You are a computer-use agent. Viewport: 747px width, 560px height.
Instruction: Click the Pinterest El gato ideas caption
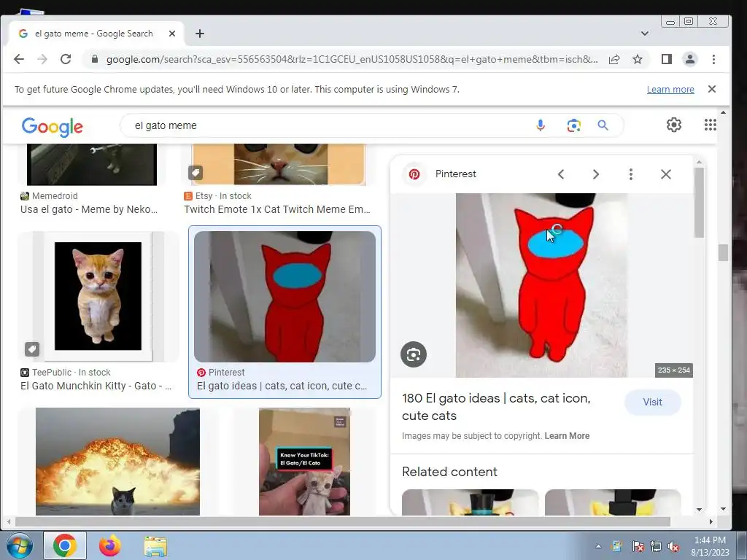click(282, 386)
